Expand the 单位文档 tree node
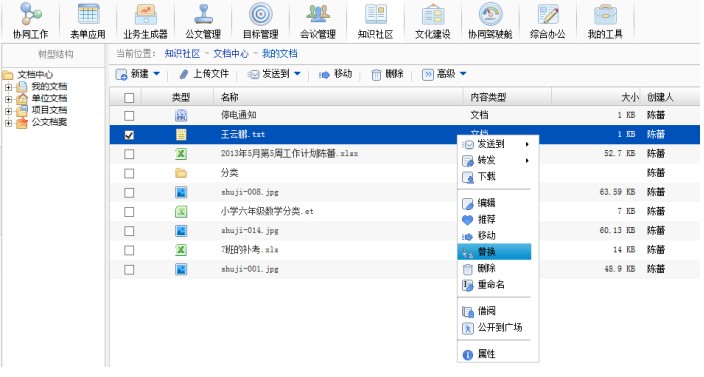The width and height of the screenshot is (704, 377). click(8, 99)
